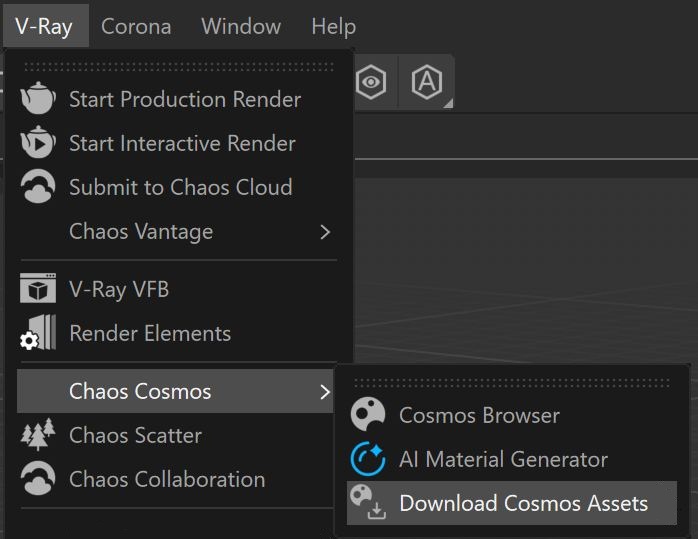The image size is (698, 539).
Task: Click the Start Production Render teapot icon
Action: click(38, 98)
